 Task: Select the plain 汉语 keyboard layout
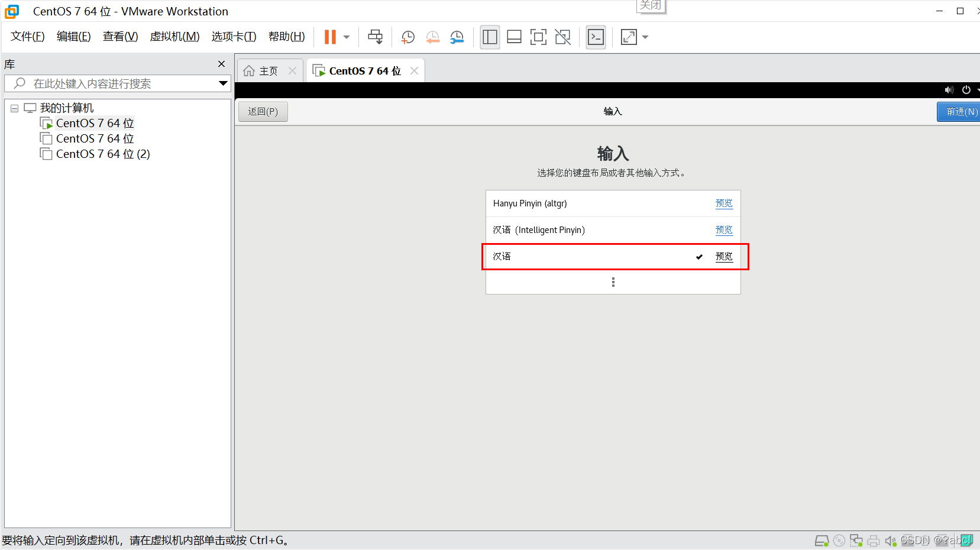tap(613, 257)
